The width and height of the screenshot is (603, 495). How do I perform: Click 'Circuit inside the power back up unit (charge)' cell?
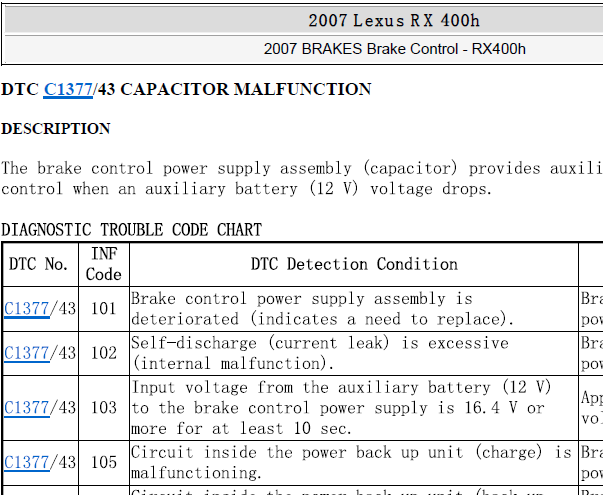point(354,462)
